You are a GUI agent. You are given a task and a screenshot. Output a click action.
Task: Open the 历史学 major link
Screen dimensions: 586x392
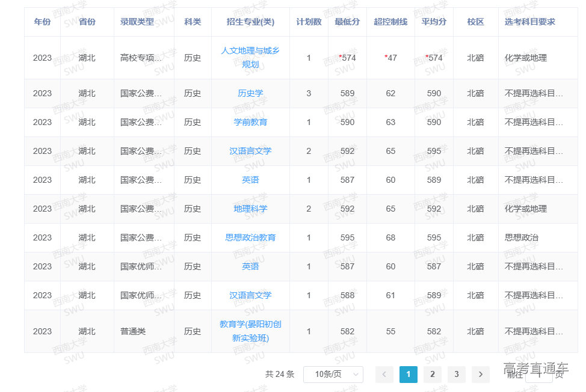pos(250,93)
